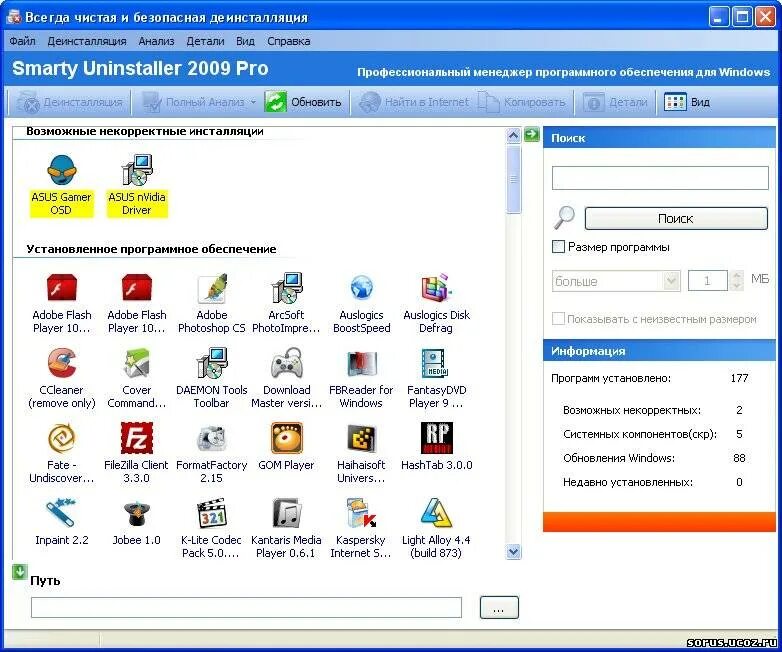Viewport: 782px width, 652px height.
Task: Click the browse button next to Путь field
Action: 499,607
